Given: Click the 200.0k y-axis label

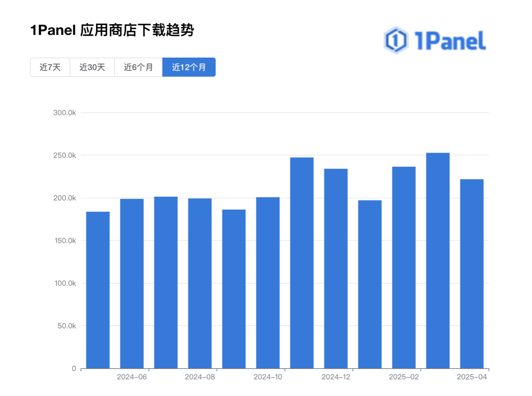Looking at the screenshot, I should (x=65, y=198).
